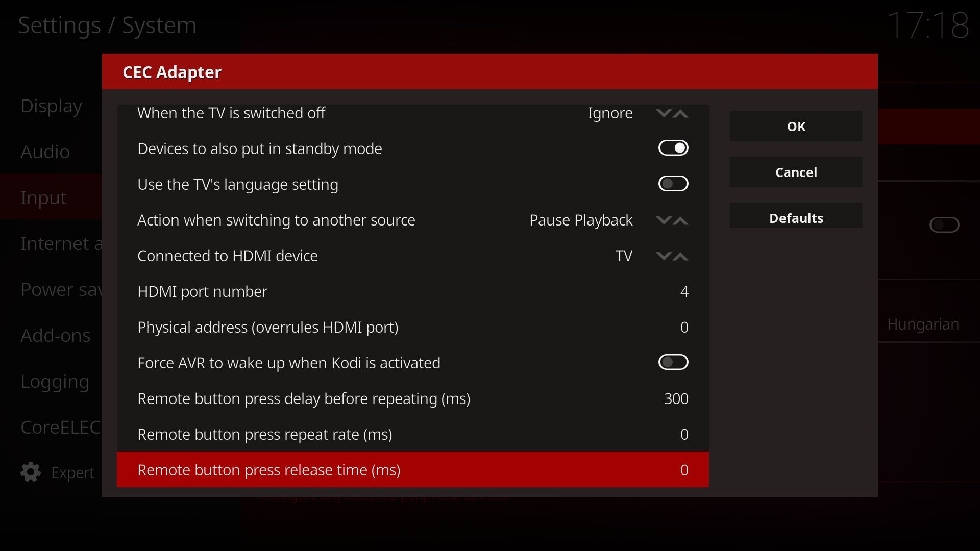Screen dimensions: 980x551
Task: Change the TV connected device value
Action: pos(624,256)
